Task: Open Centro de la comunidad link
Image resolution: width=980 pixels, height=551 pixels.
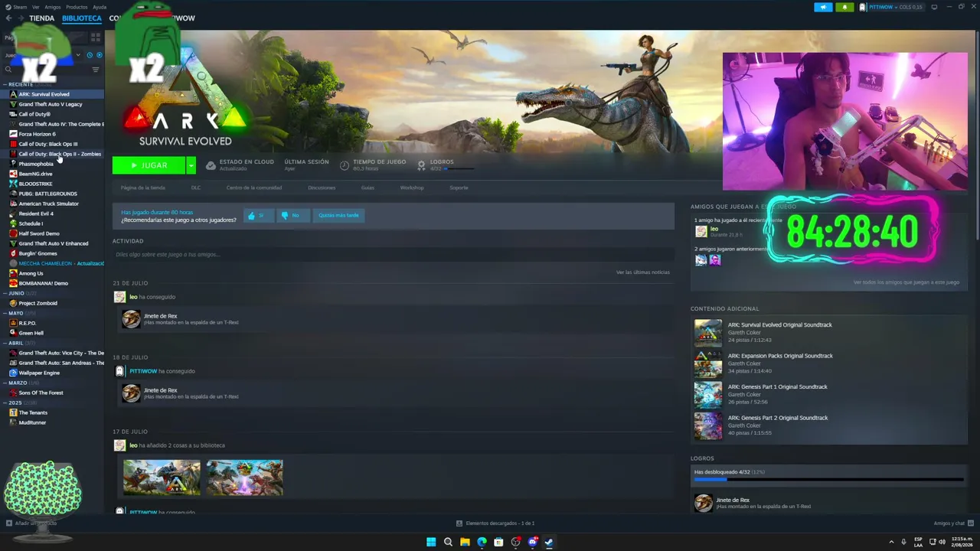Action: (254, 187)
